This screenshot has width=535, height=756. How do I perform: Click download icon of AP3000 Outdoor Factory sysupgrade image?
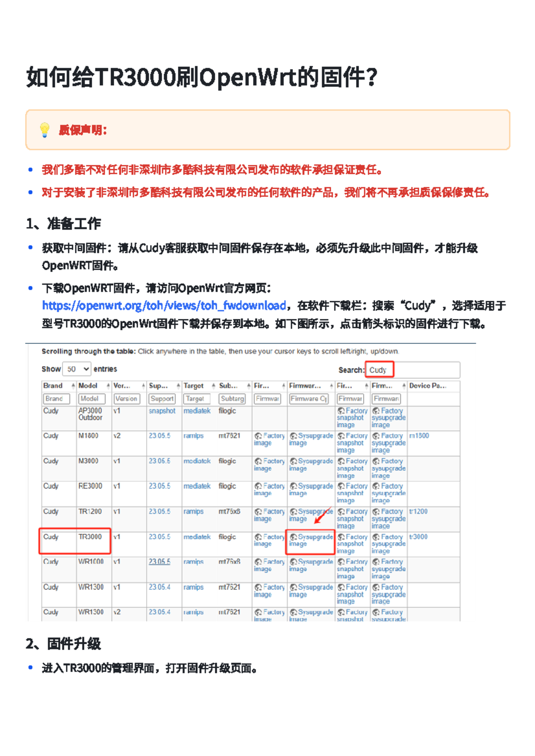(376, 411)
